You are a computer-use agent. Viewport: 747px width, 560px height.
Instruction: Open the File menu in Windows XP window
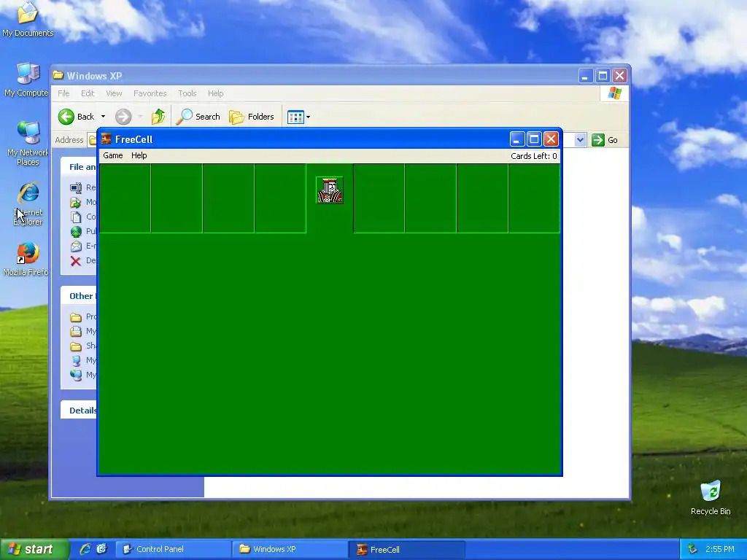[x=63, y=93]
